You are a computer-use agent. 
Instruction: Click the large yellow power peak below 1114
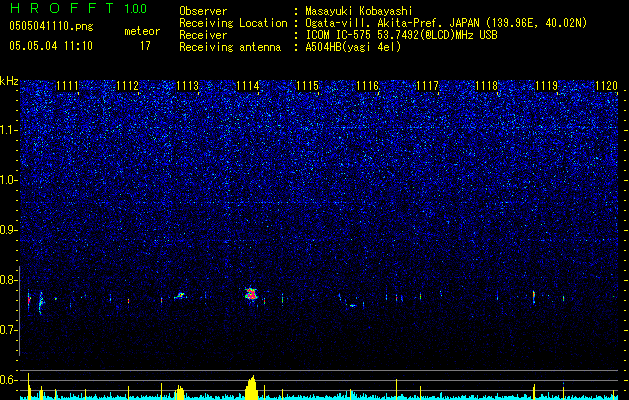252,388
